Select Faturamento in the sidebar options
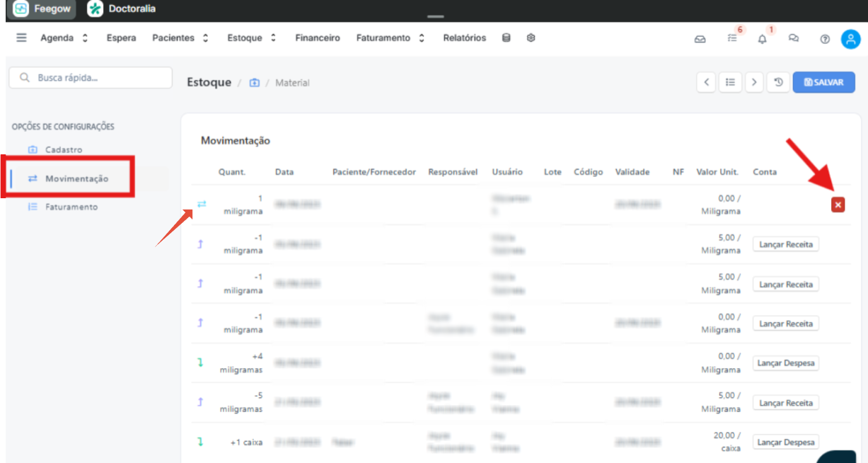Screen dimensions: 868x463 pyautogui.click(x=71, y=207)
